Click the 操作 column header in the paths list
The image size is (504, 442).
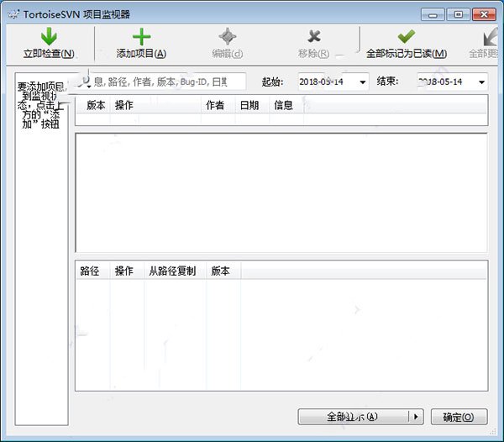(x=127, y=271)
